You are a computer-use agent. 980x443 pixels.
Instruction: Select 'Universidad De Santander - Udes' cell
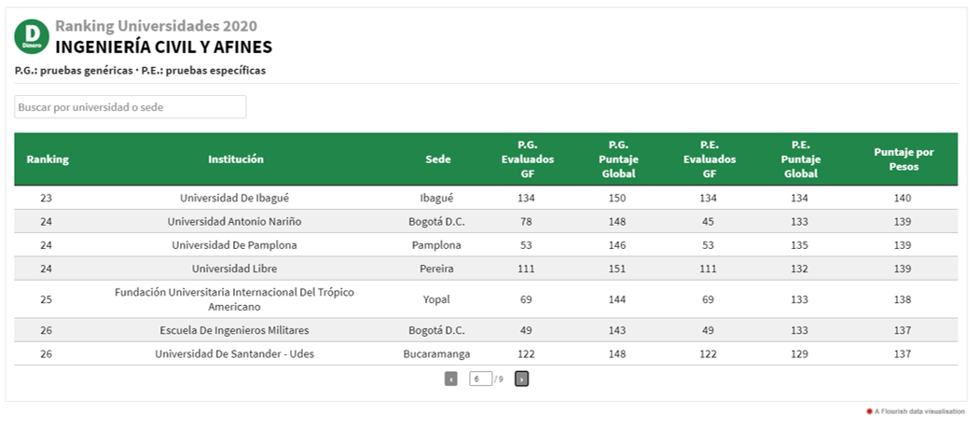tap(234, 354)
